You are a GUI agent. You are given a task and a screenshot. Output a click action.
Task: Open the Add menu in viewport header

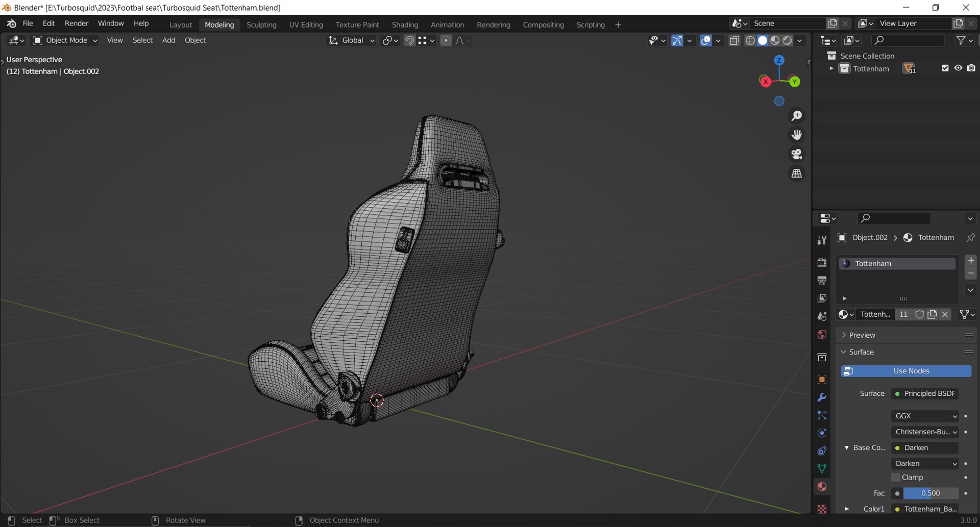[x=168, y=40]
